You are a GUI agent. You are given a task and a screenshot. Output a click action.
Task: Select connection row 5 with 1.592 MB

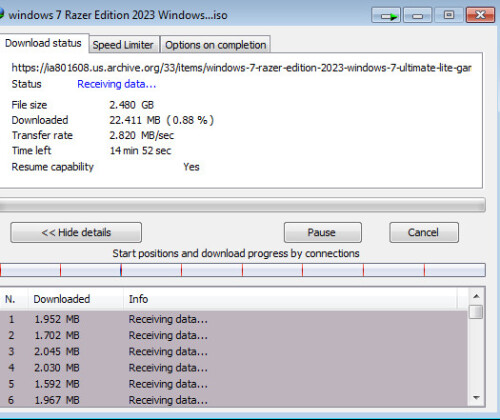233,384
